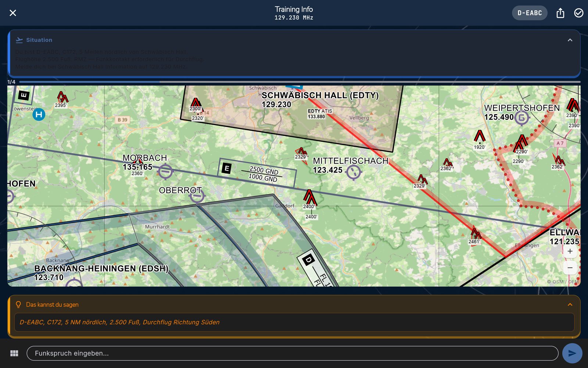Click the step progress bar
Screen dimensions: 588x368
coord(300,82)
